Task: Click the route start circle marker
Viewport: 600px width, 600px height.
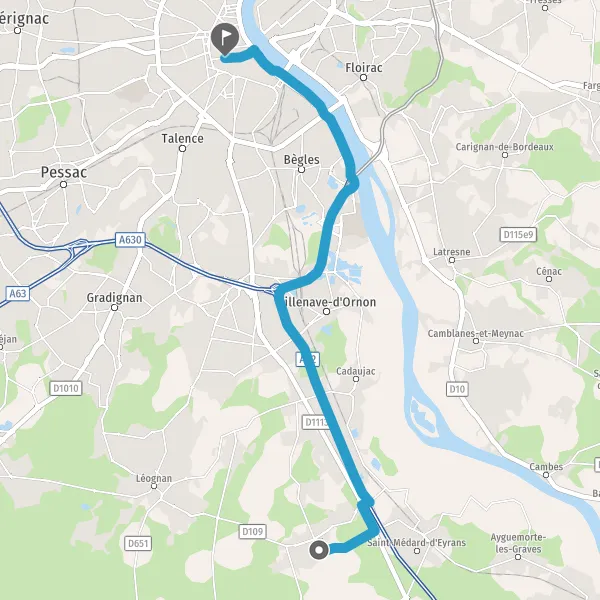Action: coord(319,550)
